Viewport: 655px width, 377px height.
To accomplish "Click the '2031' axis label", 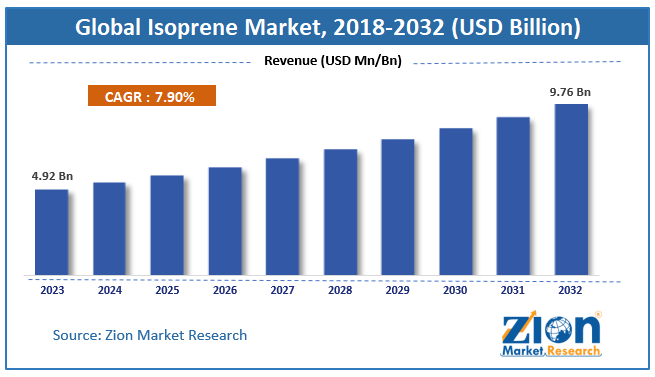I will click(513, 290).
